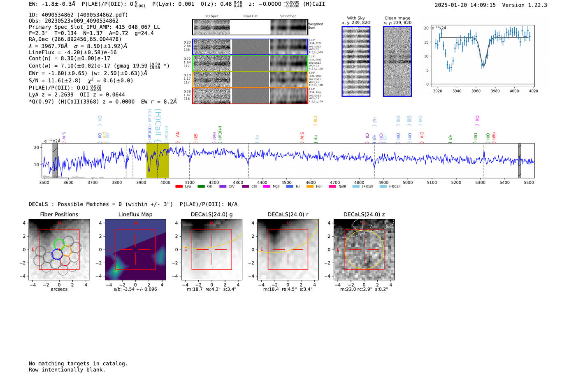Click the HeII orange legend swatch
The height and width of the screenshot is (392, 576).
[310, 186]
